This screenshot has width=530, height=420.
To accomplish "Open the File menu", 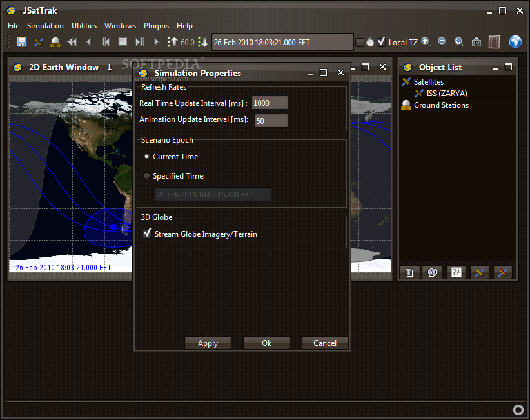I will (14, 26).
